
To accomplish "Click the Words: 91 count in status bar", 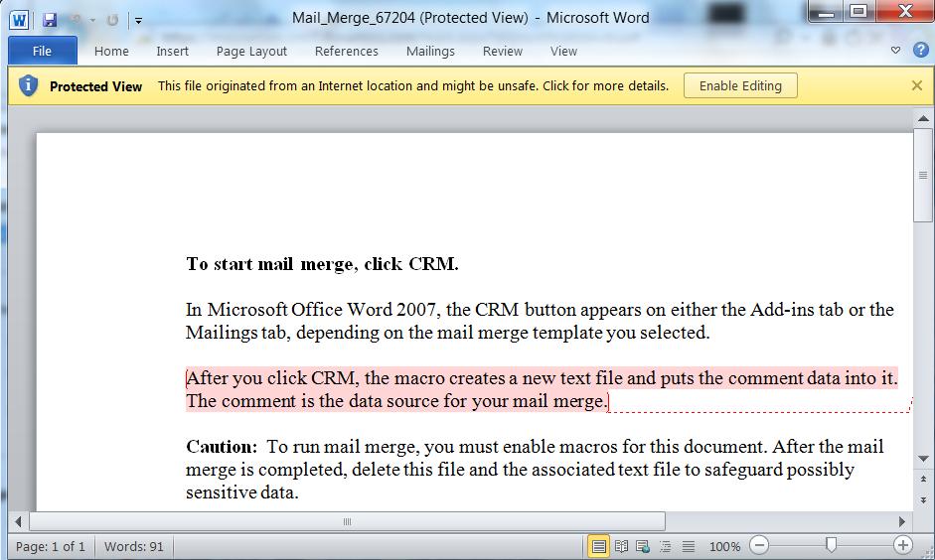I will (133, 546).
